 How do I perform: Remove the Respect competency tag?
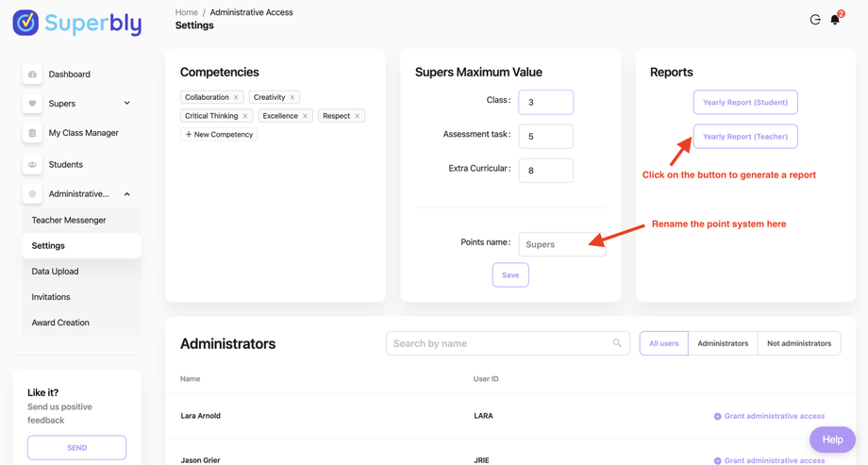(x=358, y=116)
